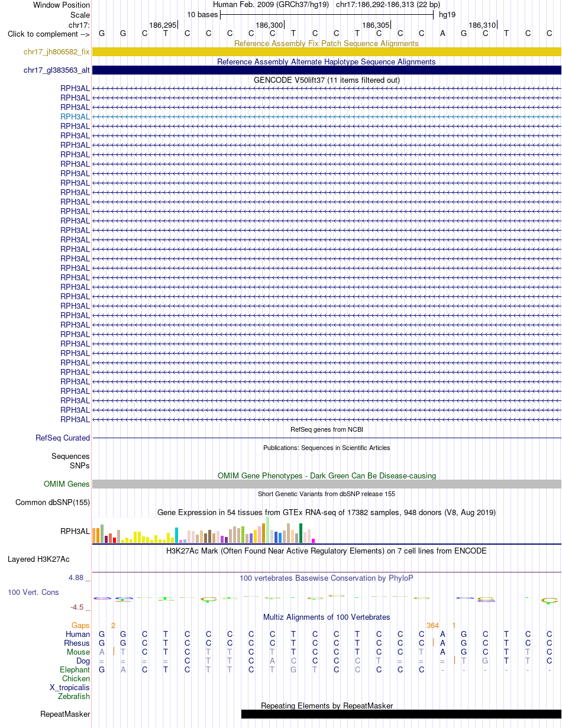Open the RefSeq Curated track label
The width and height of the screenshot is (562, 728).
63,438
